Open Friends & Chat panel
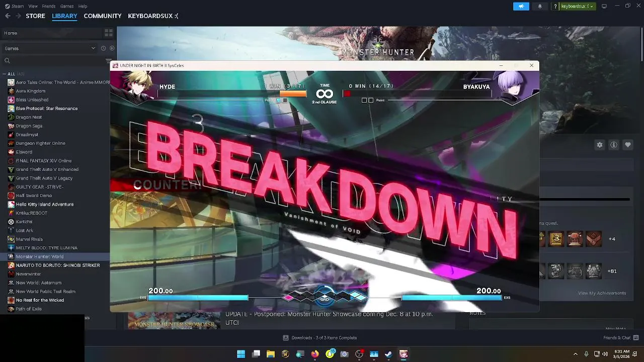The height and width of the screenshot is (362, 644). [x=621, y=338]
